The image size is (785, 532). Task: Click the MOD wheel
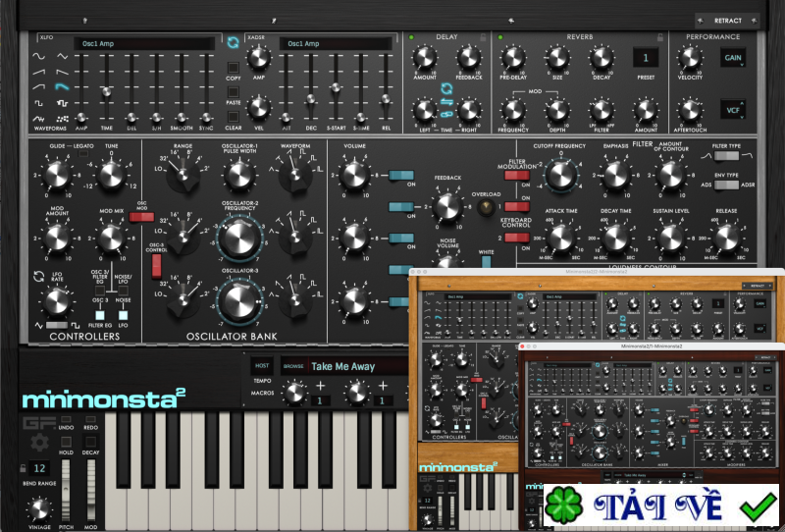[x=90, y=491]
